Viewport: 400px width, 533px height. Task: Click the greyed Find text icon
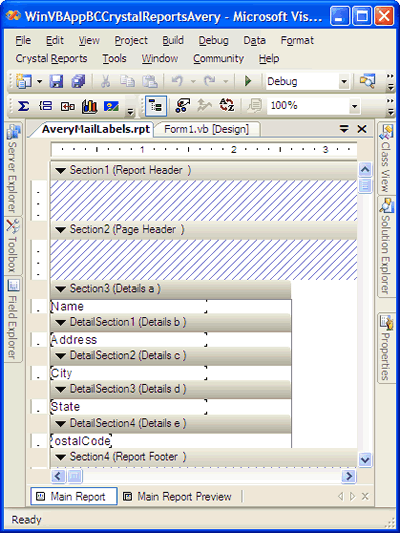click(255, 106)
